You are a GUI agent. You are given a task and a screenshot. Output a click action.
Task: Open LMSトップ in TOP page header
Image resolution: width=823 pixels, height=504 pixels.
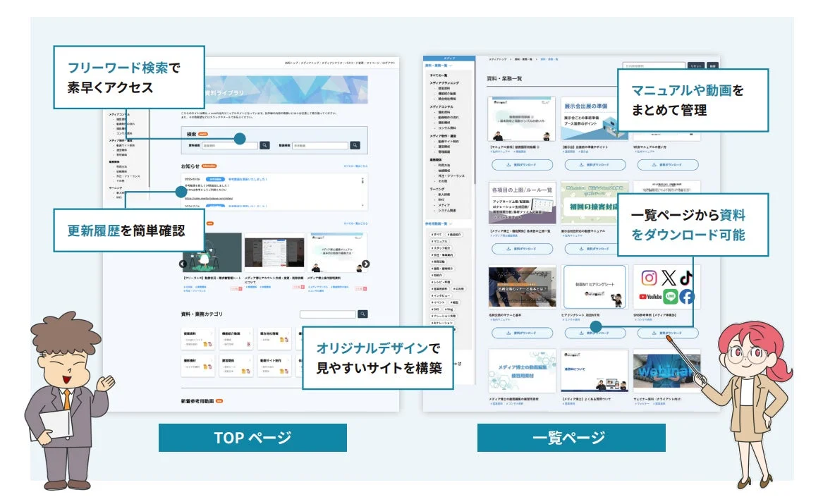tap(291, 63)
